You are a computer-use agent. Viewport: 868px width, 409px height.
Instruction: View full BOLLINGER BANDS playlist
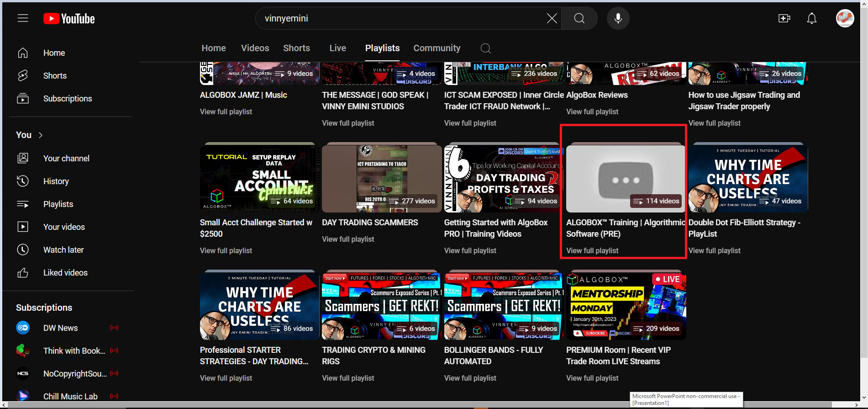pos(470,378)
